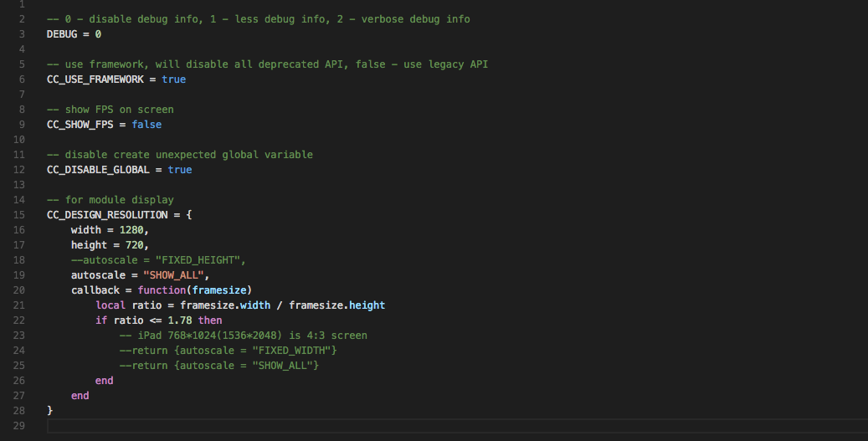Viewport: 868px width, 441px height.
Task: Click the local keyword before ratio
Action: [110, 305]
